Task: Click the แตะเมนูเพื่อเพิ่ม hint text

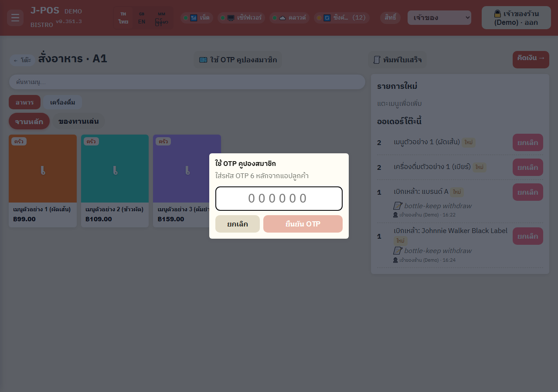Action: 399,104
